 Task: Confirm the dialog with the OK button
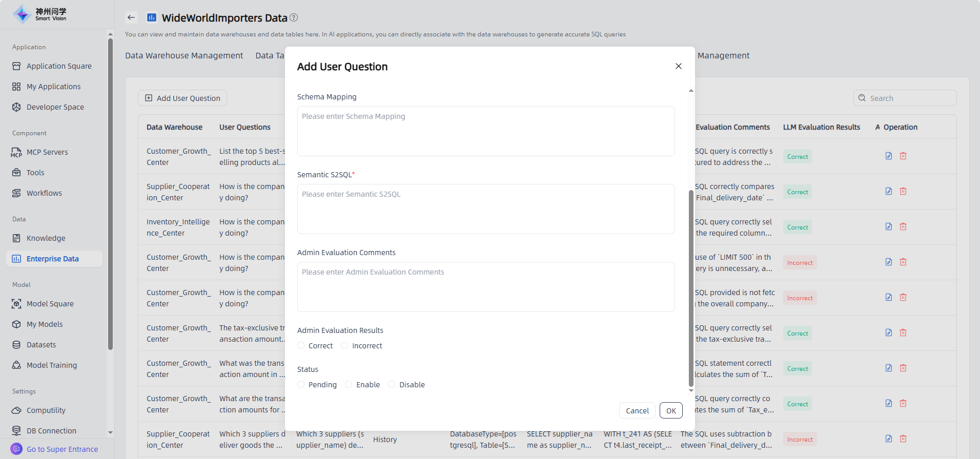click(671, 410)
